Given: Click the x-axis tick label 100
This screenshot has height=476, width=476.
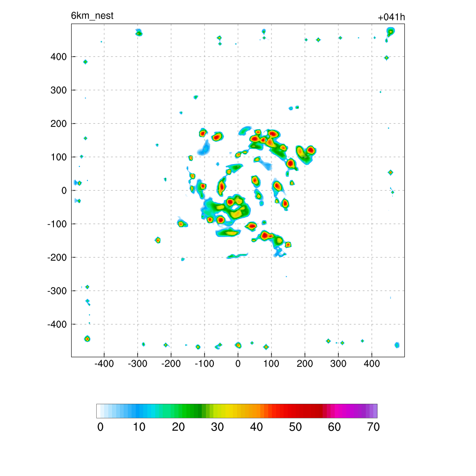Looking at the screenshot, I should (x=271, y=364).
